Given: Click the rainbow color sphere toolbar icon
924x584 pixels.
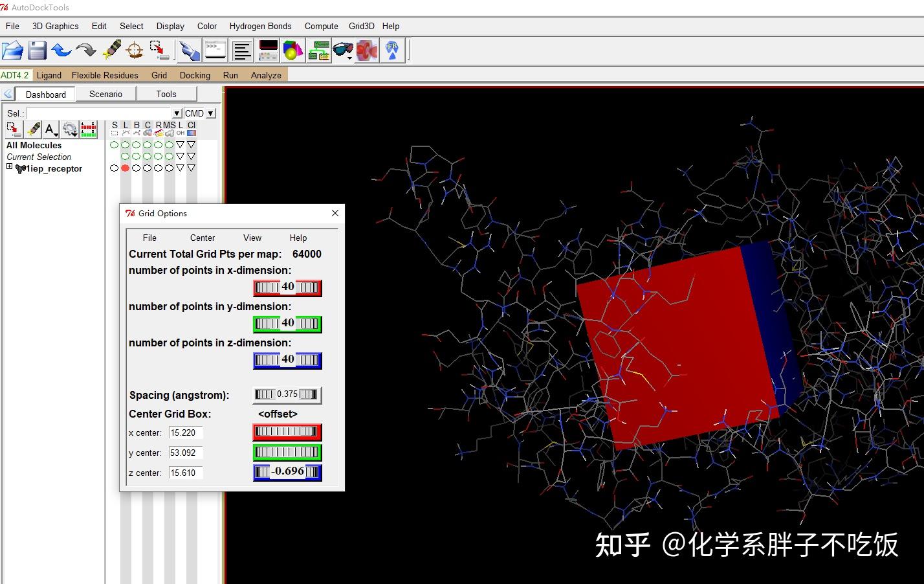Looking at the screenshot, I should (292, 49).
